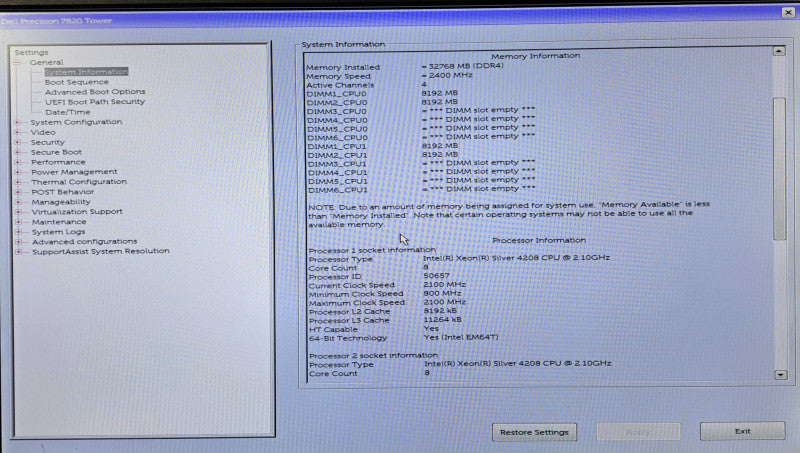Expand the Maintenance node
Screen dimensions: 800x453
pyautogui.click(x=18, y=222)
